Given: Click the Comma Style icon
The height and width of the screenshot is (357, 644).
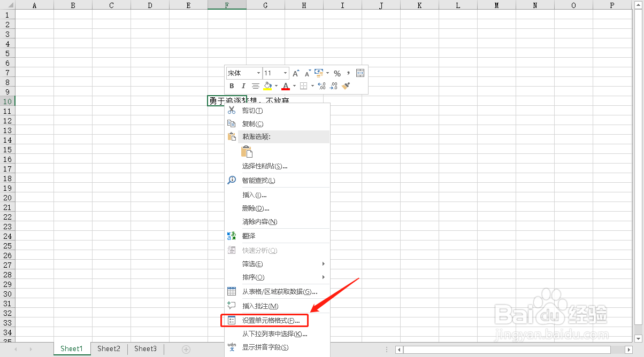Looking at the screenshot, I should point(349,73).
